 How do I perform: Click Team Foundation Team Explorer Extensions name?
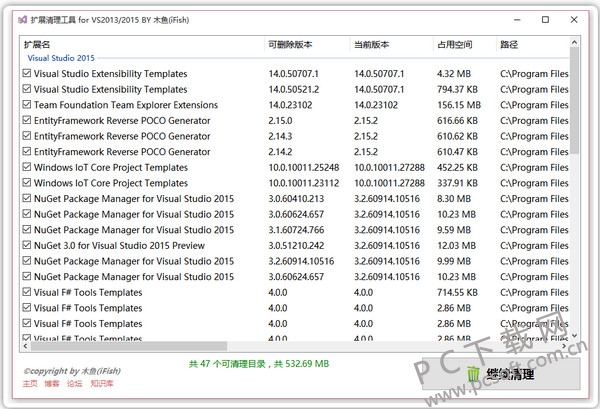(x=126, y=105)
